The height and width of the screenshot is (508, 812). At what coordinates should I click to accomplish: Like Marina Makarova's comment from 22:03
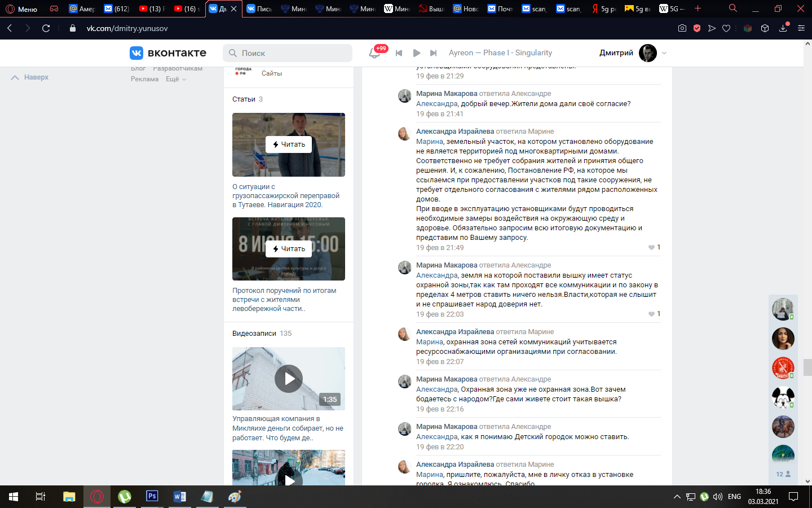(x=651, y=314)
